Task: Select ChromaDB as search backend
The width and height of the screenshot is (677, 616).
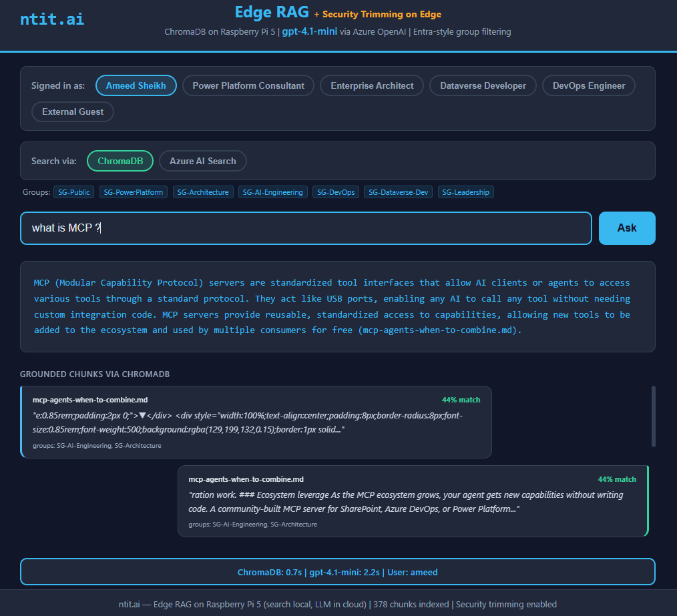Action: (x=120, y=161)
